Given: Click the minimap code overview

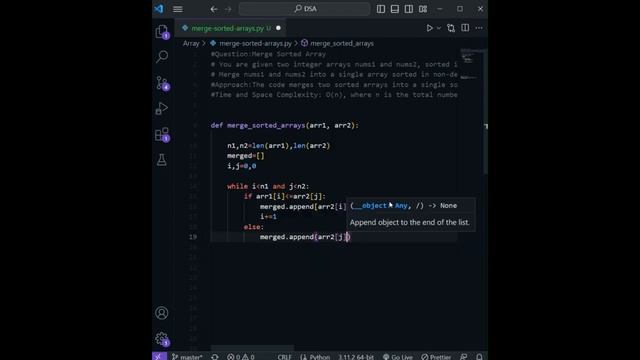Looking at the screenshot, I should click(470, 64).
